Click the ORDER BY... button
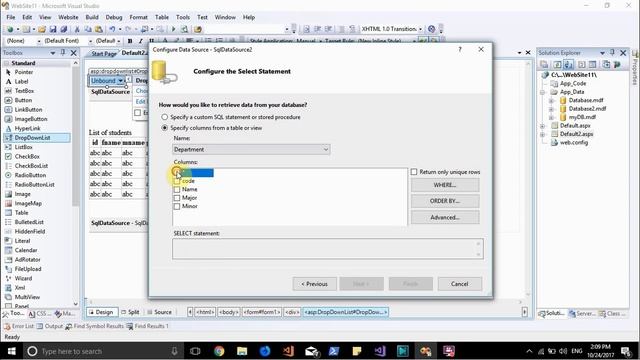This screenshot has width=640, height=360. point(445,201)
